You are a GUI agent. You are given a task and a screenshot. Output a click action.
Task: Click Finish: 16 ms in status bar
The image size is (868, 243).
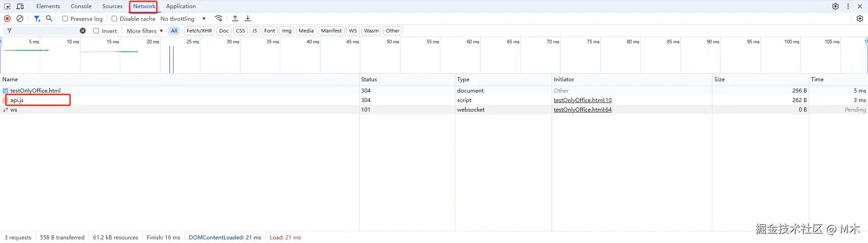click(x=163, y=238)
